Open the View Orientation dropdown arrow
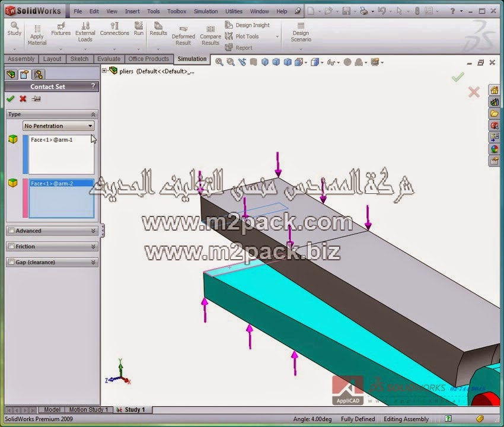 point(306,63)
